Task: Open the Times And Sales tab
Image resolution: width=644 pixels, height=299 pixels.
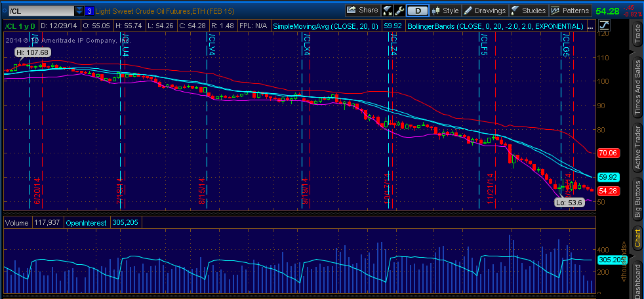Action: [x=635, y=88]
